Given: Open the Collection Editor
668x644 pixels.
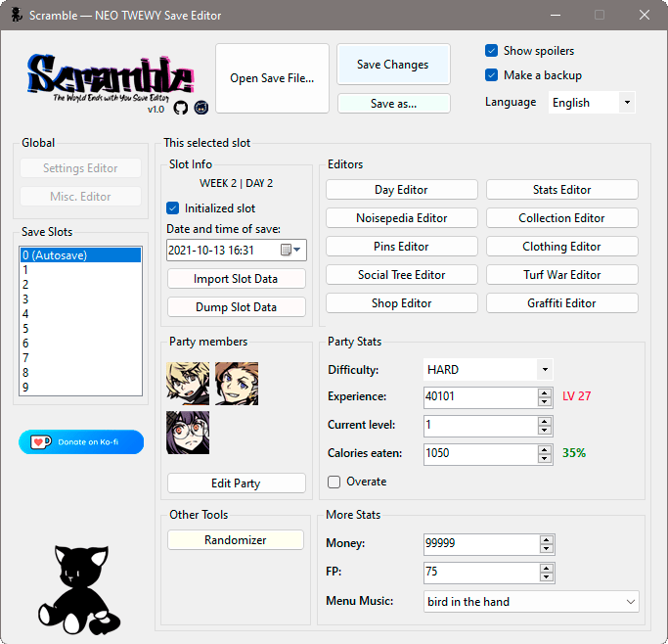Looking at the screenshot, I should tap(562, 218).
